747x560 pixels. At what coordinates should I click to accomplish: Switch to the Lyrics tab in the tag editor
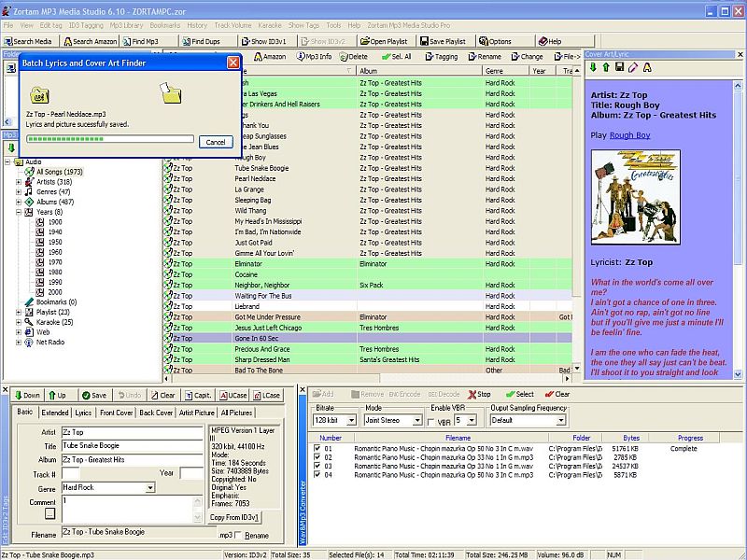(84, 412)
